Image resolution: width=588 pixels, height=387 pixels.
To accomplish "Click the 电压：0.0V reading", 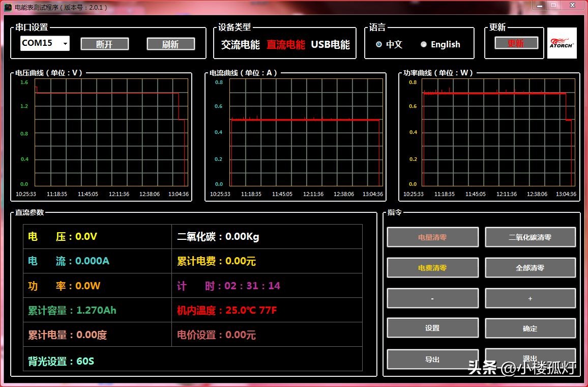I will [63, 236].
